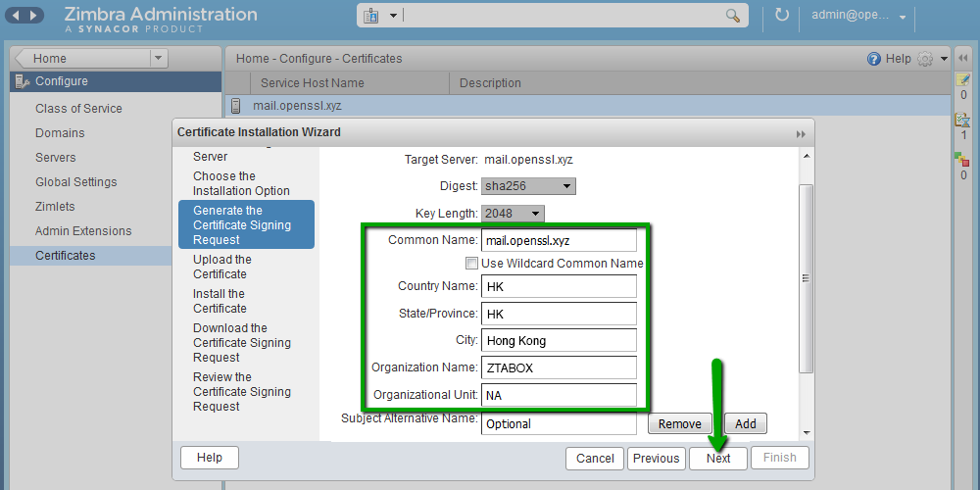Open the Digest sha256 dropdown
This screenshot has height=490, width=980.
click(528, 186)
